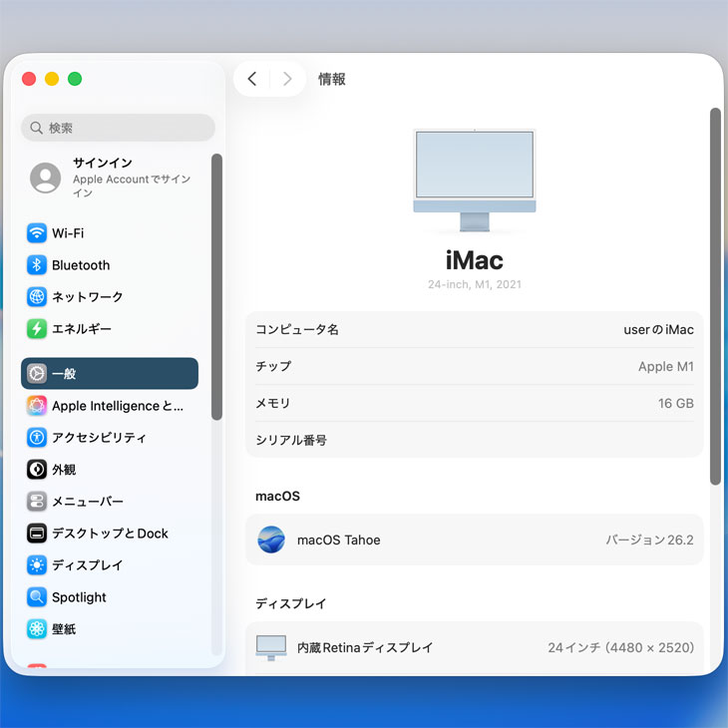The image size is (728, 728).
Task: Select the Bluetooth icon in sidebar
Action: coord(37,265)
